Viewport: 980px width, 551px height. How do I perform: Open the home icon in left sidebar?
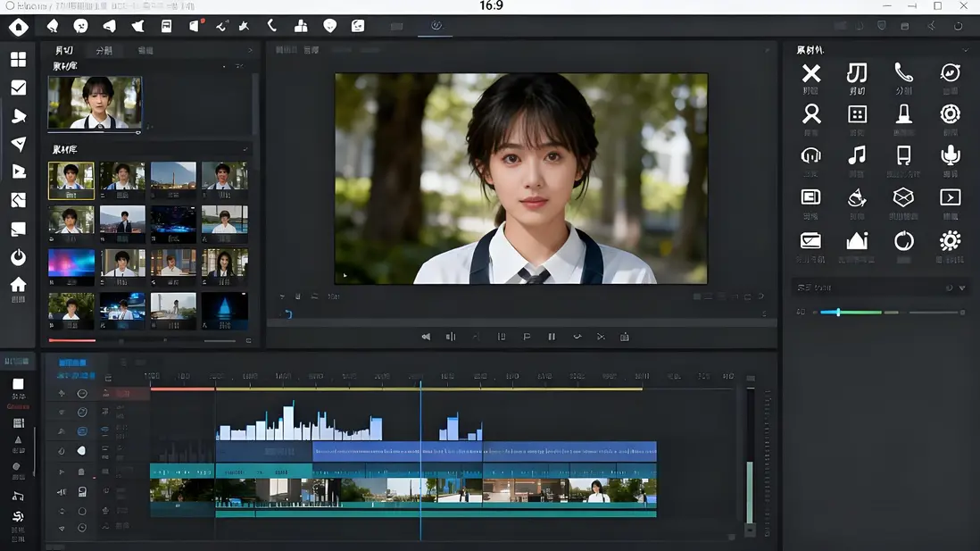(18, 285)
